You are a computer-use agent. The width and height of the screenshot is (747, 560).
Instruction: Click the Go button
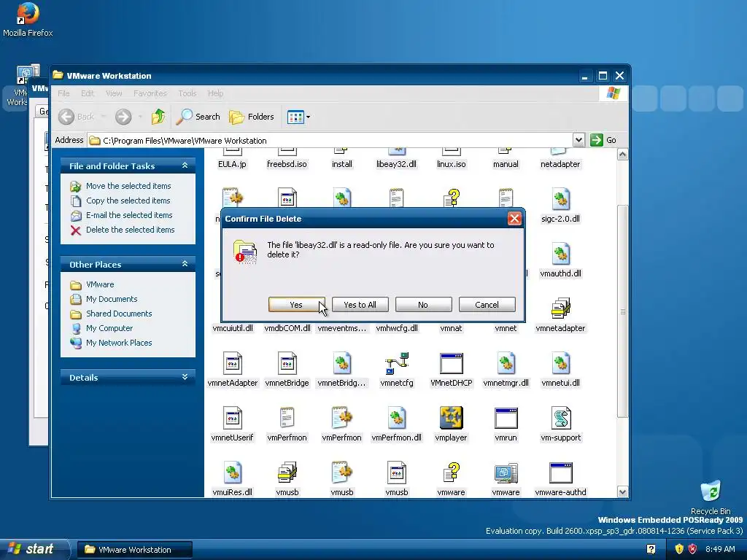click(x=603, y=140)
